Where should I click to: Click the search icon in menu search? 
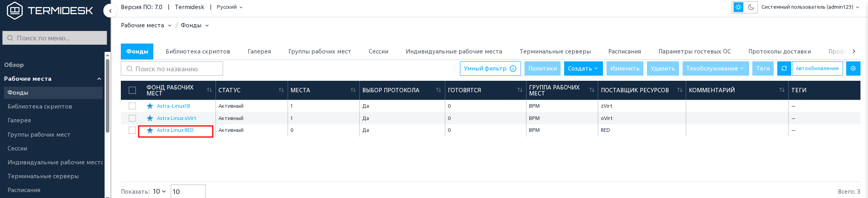(x=10, y=38)
